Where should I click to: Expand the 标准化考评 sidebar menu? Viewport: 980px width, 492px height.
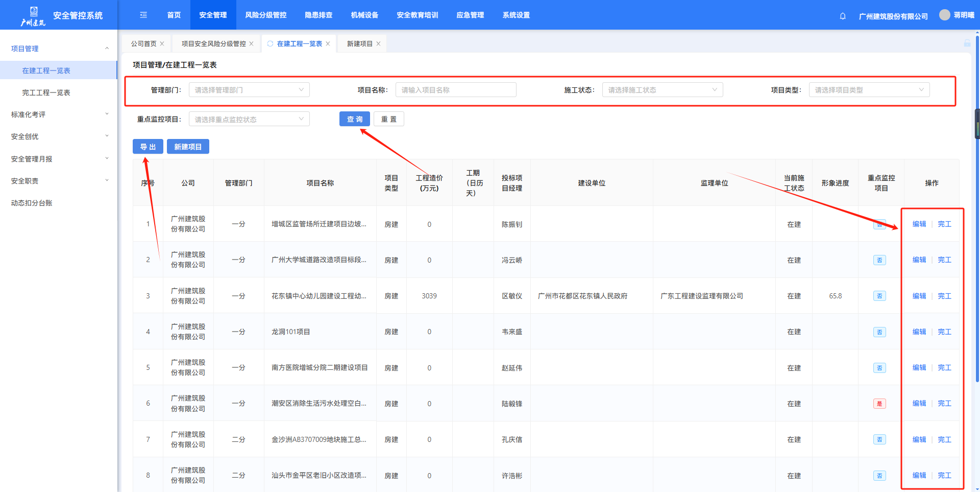click(59, 114)
